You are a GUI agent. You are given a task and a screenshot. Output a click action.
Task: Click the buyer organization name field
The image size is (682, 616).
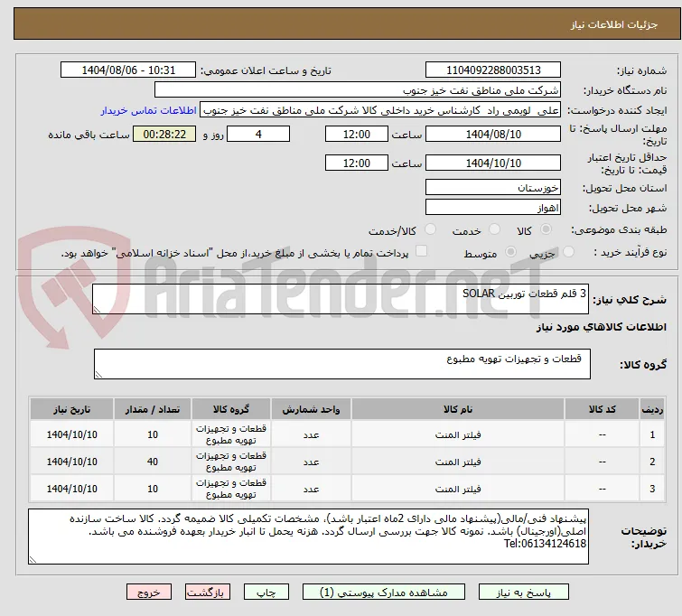click(x=358, y=90)
